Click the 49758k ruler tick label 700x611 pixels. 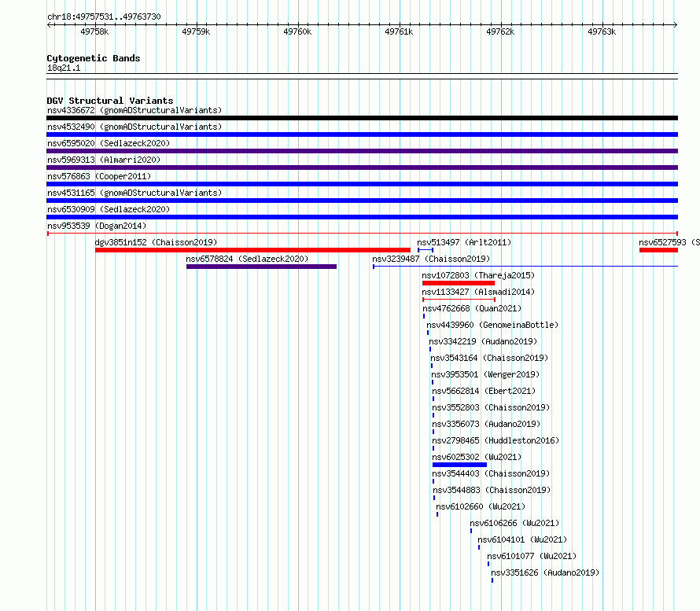coord(94,31)
